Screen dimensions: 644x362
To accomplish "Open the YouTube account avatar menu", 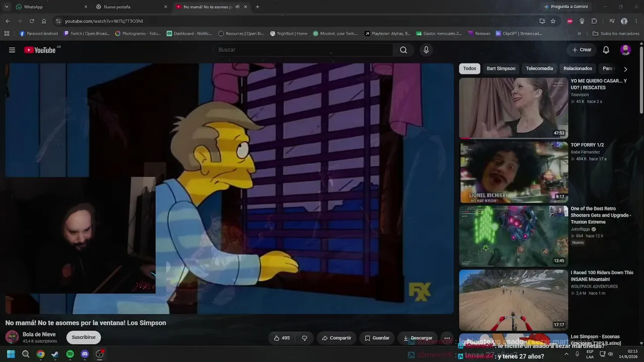I will coord(625,50).
